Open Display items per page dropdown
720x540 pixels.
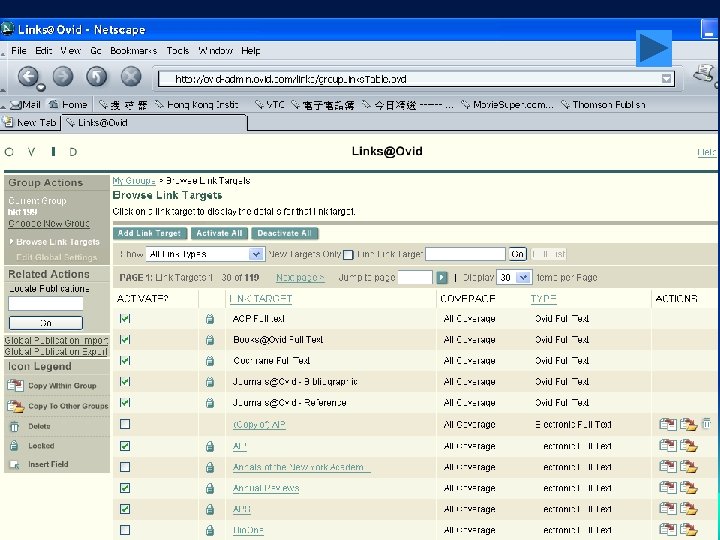click(x=514, y=277)
